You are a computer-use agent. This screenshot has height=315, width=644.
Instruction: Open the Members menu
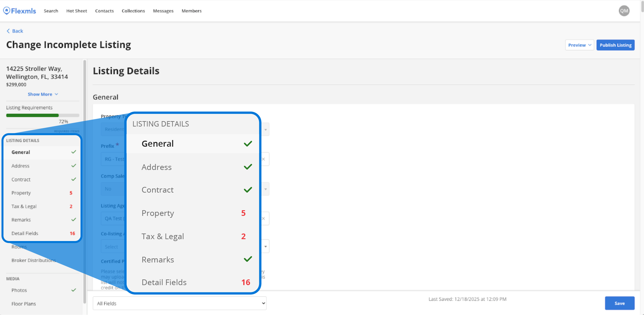191,11
